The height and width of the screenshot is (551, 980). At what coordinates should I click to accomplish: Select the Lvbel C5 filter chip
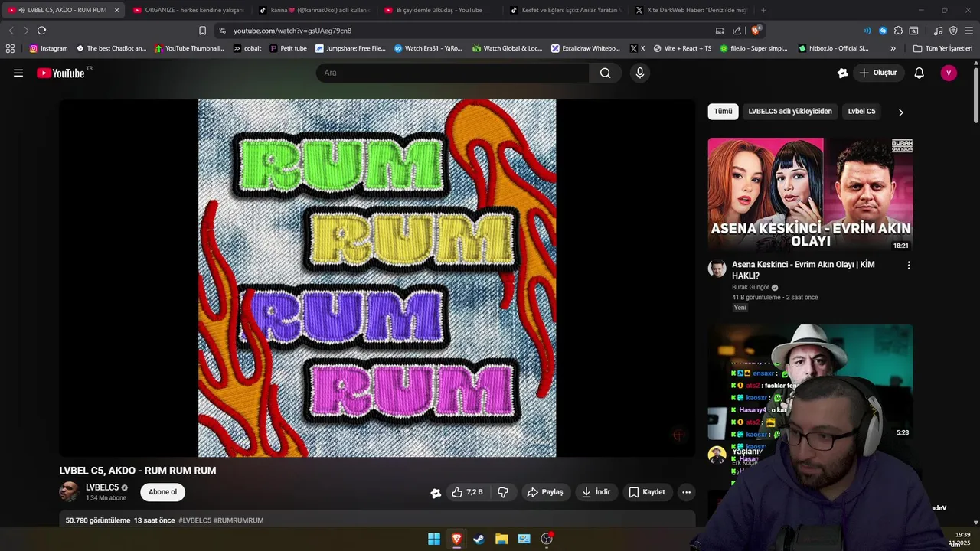[x=861, y=112]
